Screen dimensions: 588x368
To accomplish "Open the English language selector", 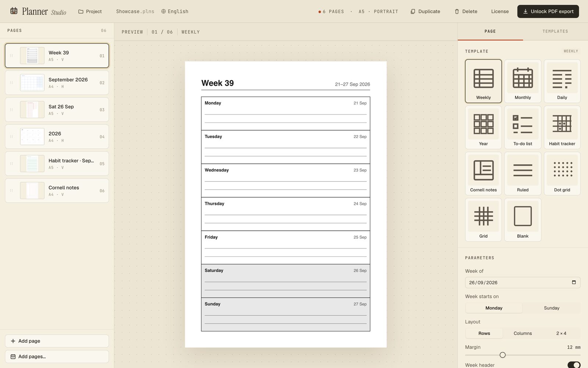I will click(x=175, y=11).
